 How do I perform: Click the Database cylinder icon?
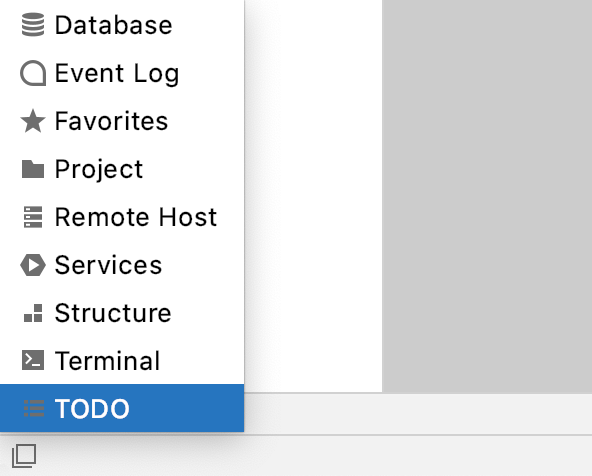(x=33, y=25)
